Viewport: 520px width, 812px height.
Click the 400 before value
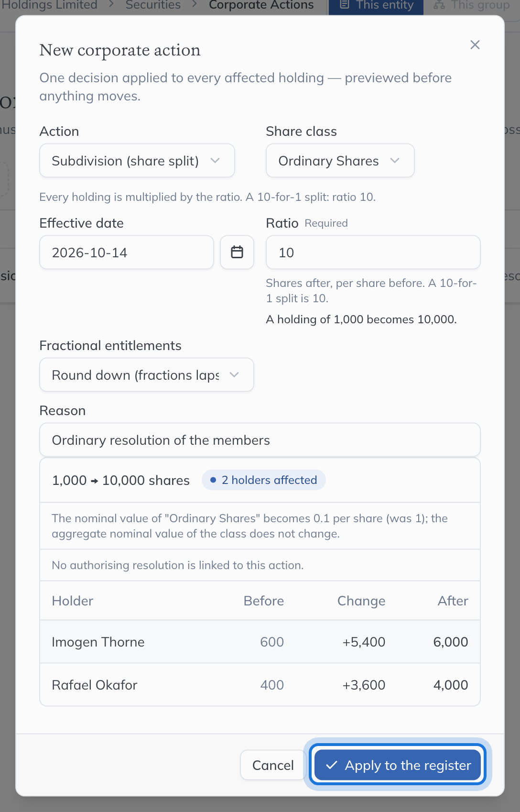point(272,685)
